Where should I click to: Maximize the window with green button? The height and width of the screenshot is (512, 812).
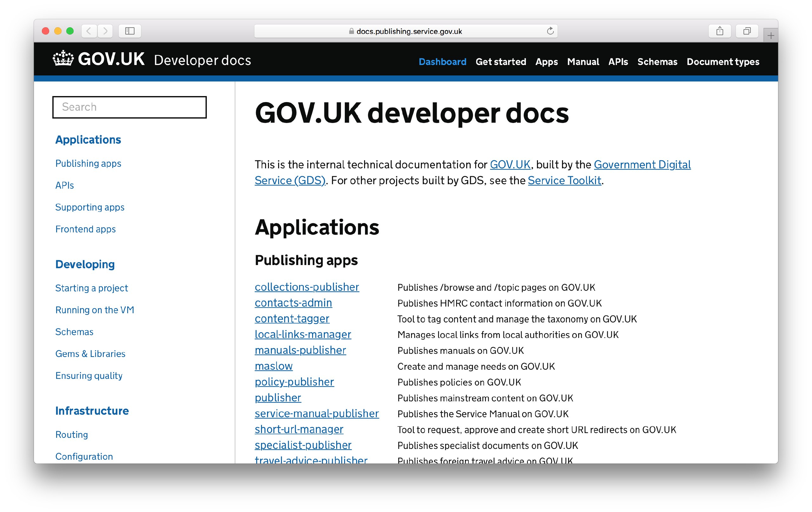pos(70,31)
